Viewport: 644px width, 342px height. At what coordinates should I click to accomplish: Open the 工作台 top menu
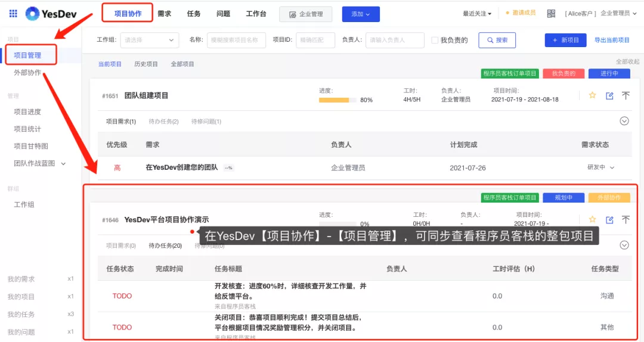pyautogui.click(x=256, y=14)
